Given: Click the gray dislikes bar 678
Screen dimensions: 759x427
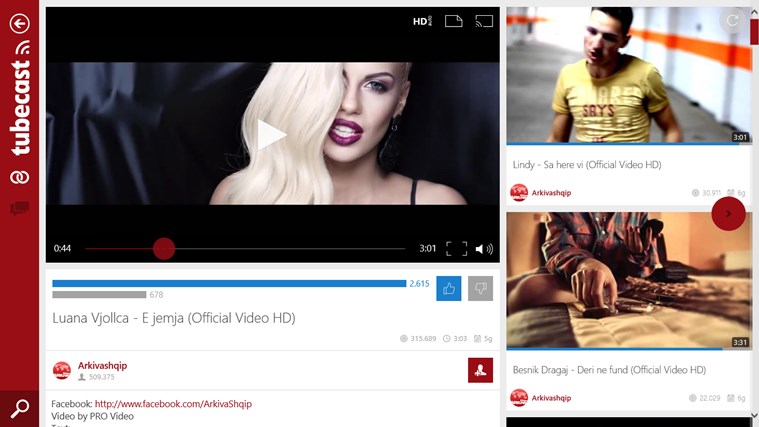Looking at the screenshot, I should (x=99, y=294).
